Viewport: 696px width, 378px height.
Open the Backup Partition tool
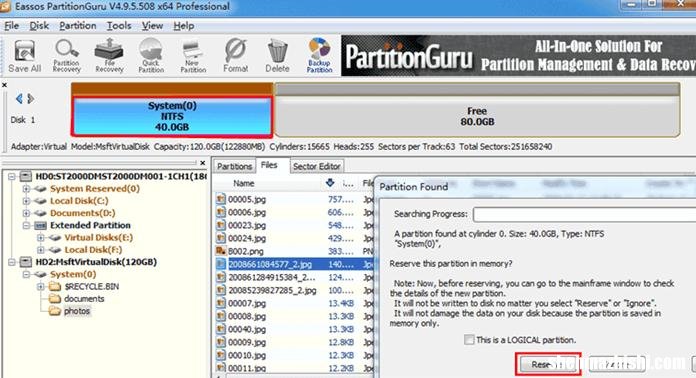(320, 56)
